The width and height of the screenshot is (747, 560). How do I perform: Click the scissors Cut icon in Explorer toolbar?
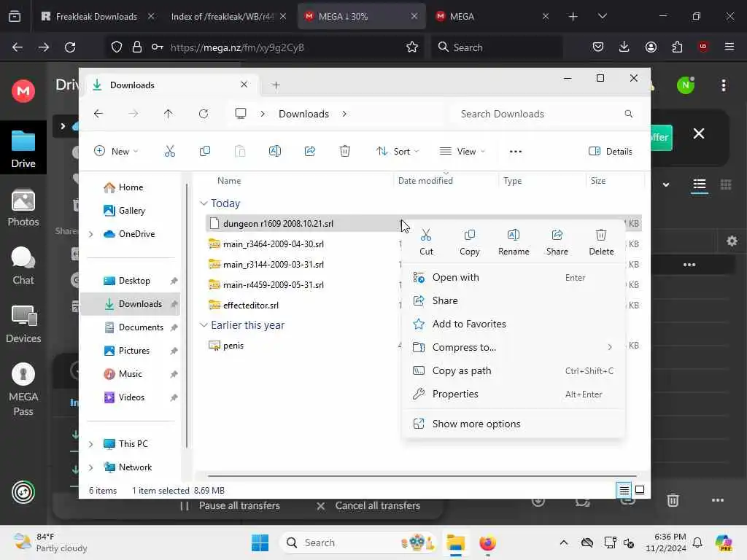[169, 152]
